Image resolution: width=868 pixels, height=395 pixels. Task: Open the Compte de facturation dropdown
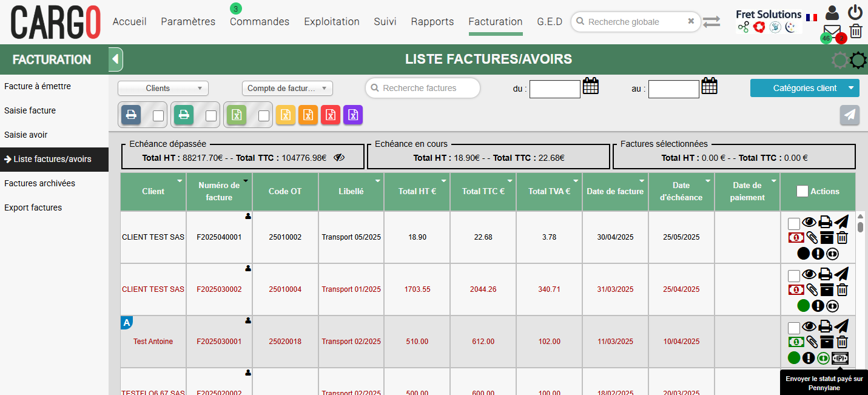pos(288,88)
